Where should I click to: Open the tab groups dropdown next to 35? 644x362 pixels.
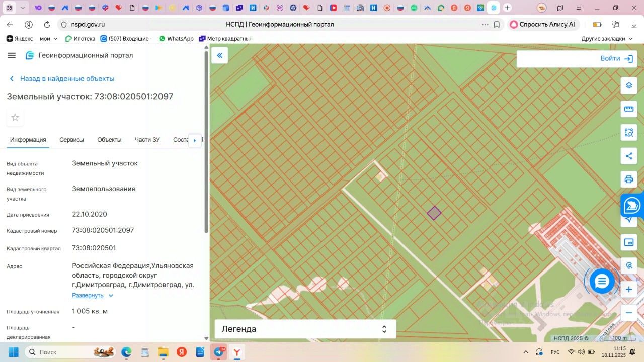pyautogui.click(x=23, y=8)
